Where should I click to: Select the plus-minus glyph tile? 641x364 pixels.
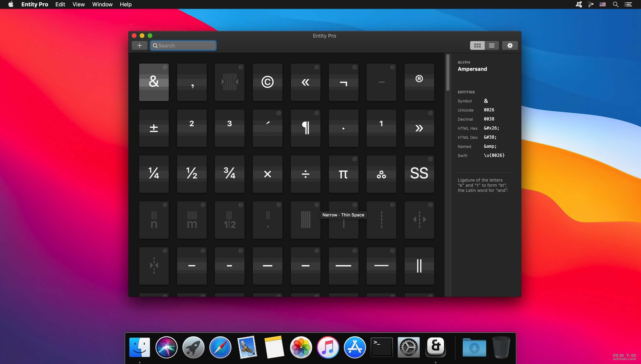coord(154,128)
